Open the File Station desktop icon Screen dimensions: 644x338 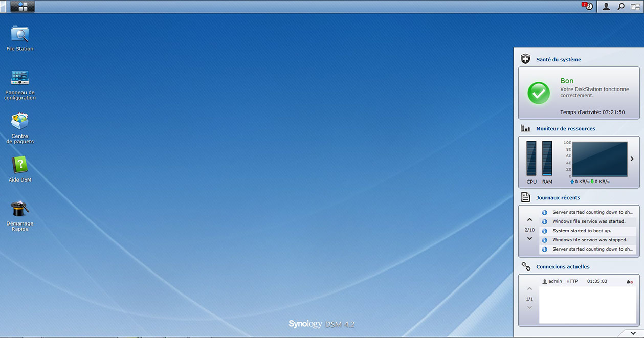20,35
